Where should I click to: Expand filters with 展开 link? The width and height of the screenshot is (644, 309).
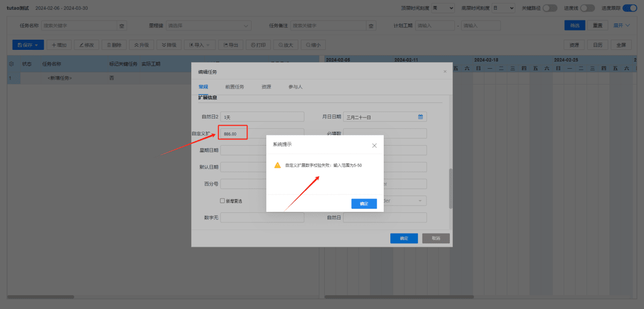click(622, 25)
